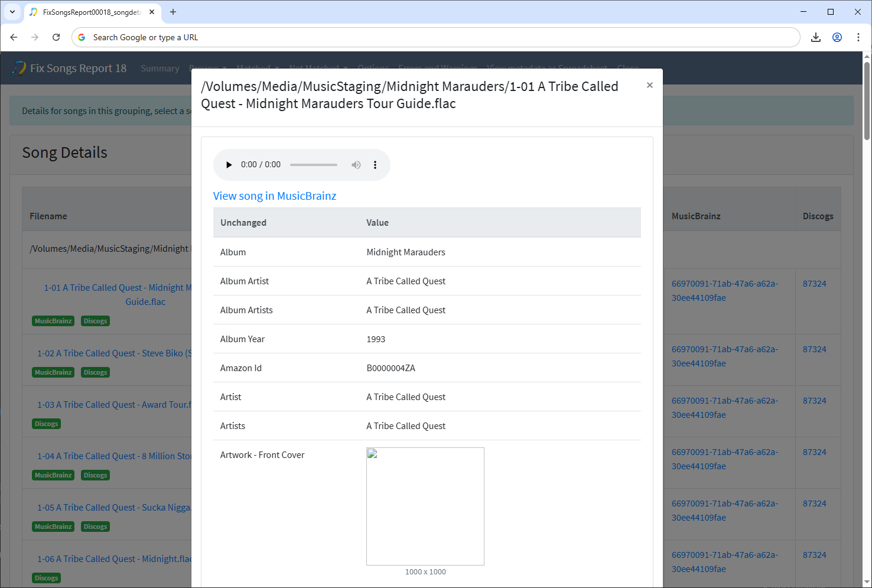872x588 pixels.
Task: Open Discogs 87324 link for track 1-04
Action: click(x=814, y=452)
